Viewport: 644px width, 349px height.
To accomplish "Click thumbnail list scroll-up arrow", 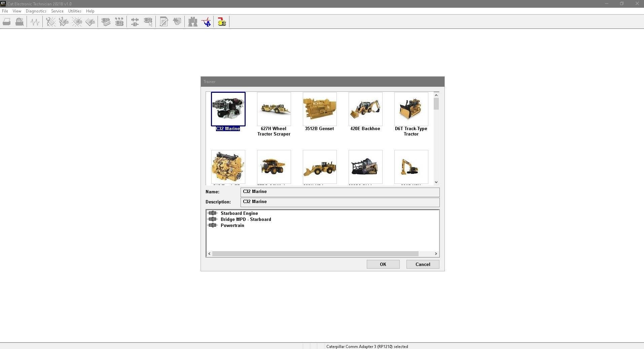I will pyautogui.click(x=436, y=95).
